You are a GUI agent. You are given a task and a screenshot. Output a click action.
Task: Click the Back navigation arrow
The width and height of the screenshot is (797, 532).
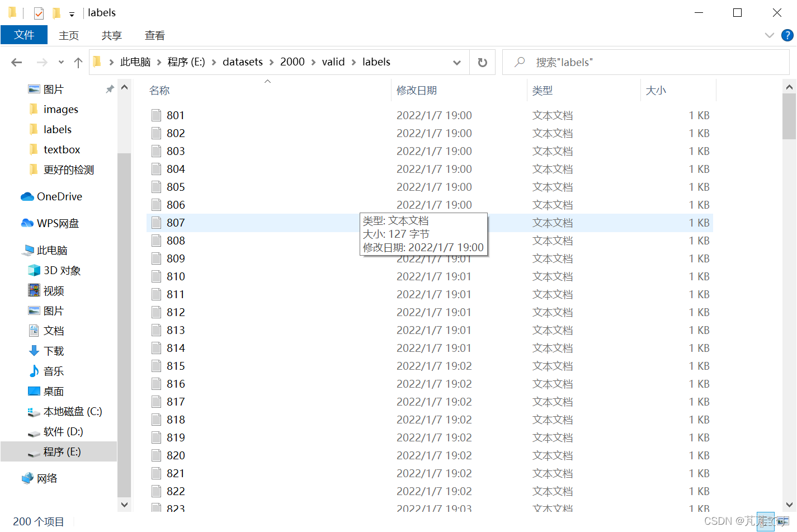coord(17,63)
